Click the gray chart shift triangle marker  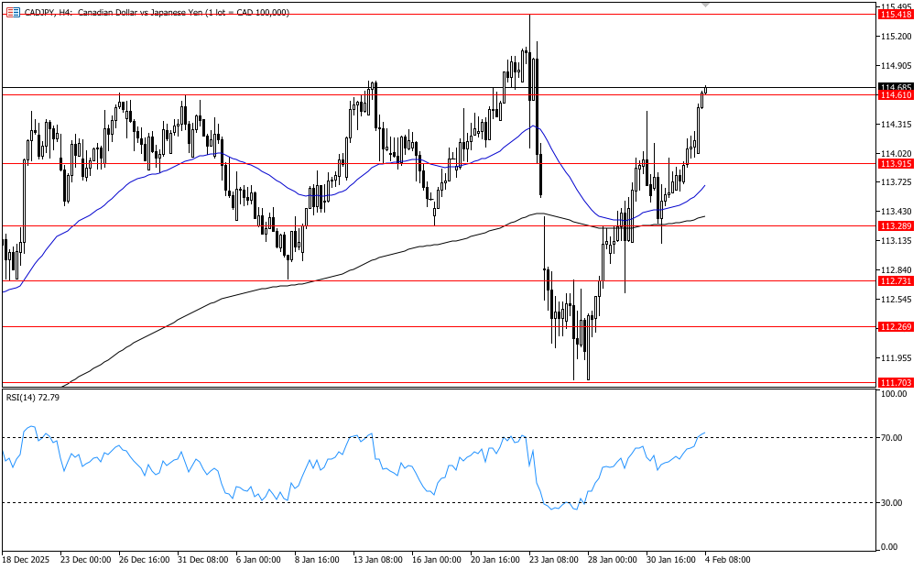[x=705, y=5]
